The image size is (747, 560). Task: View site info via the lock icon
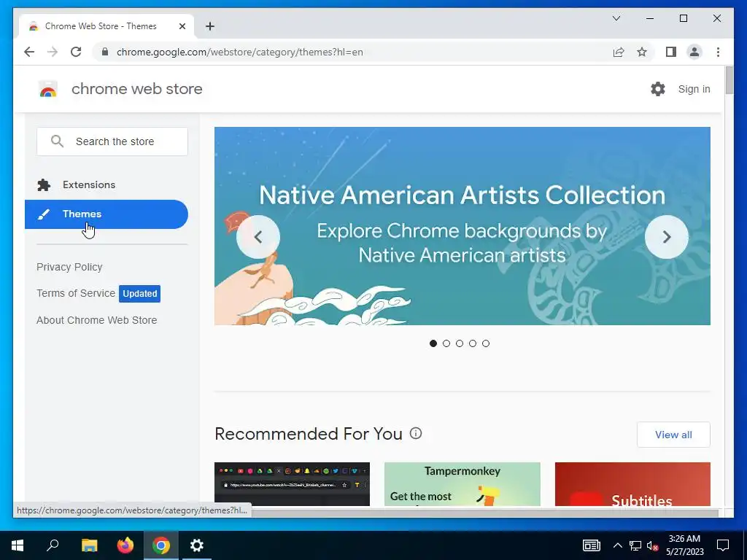[105, 52]
